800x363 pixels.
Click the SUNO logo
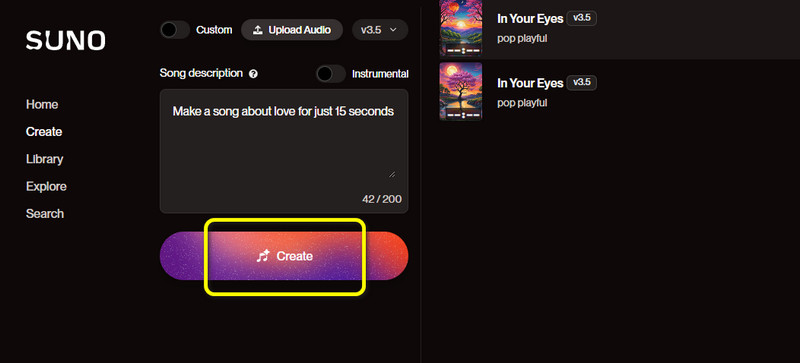[x=65, y=40]
